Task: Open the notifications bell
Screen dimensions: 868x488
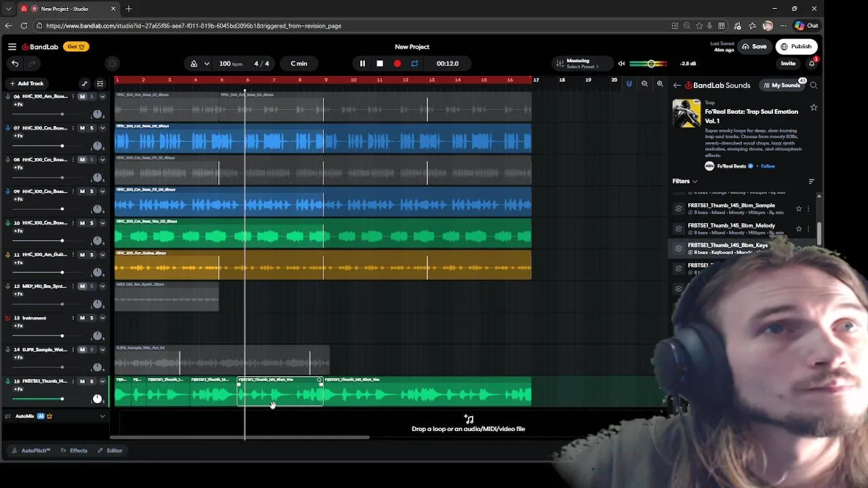Action: 812,64
